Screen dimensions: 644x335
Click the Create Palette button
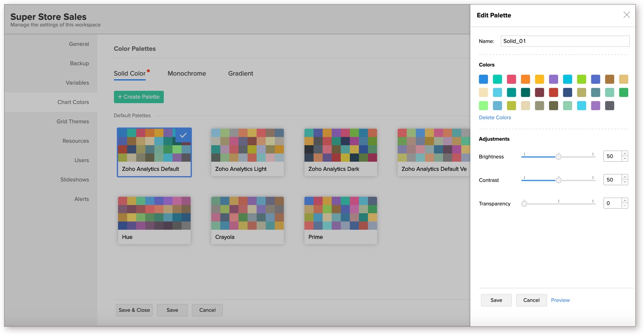coord(139,97)
